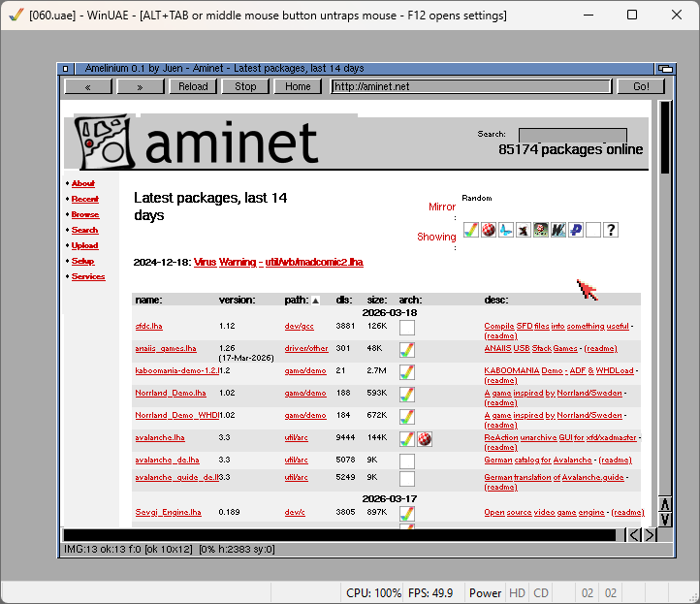Click checkmark arch icon in avalanche.lha row
Viewport: 700px width, 604px height.
tap(407, 439)
